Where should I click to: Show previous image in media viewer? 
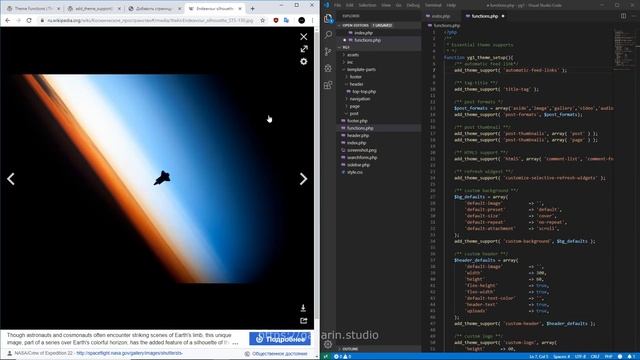click(x=11, y=179)
